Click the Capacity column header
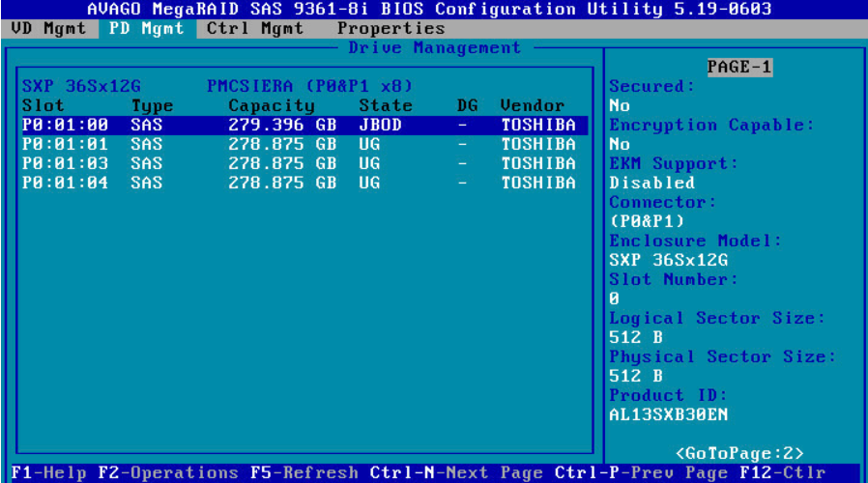868x483 pixels. (272, 105)
